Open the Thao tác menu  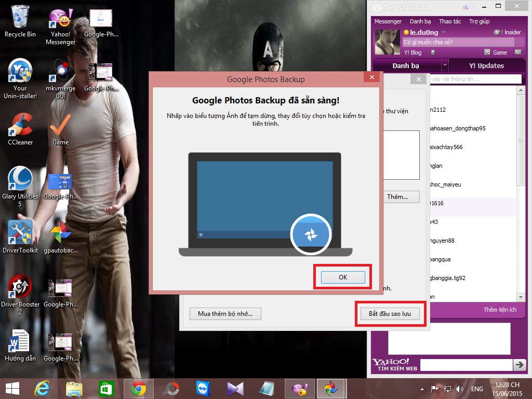click(450, 21)
